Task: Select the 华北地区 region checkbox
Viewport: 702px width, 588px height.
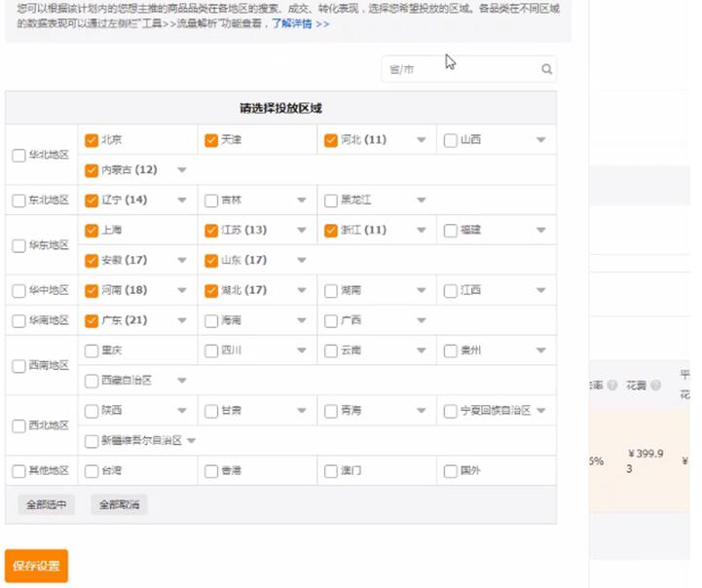Action: pyautogui.click(x=18, y=156)
